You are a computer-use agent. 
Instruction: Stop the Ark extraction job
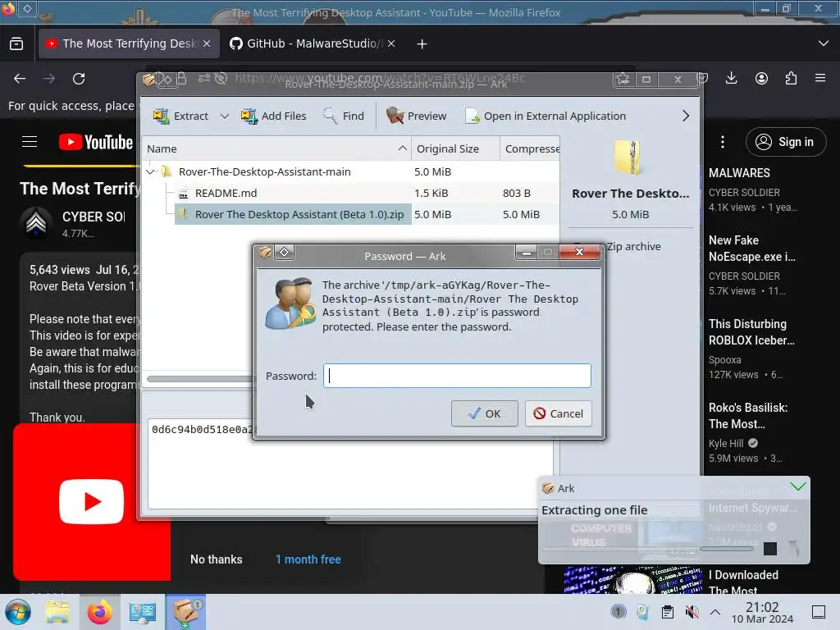(x=770, y=549)
